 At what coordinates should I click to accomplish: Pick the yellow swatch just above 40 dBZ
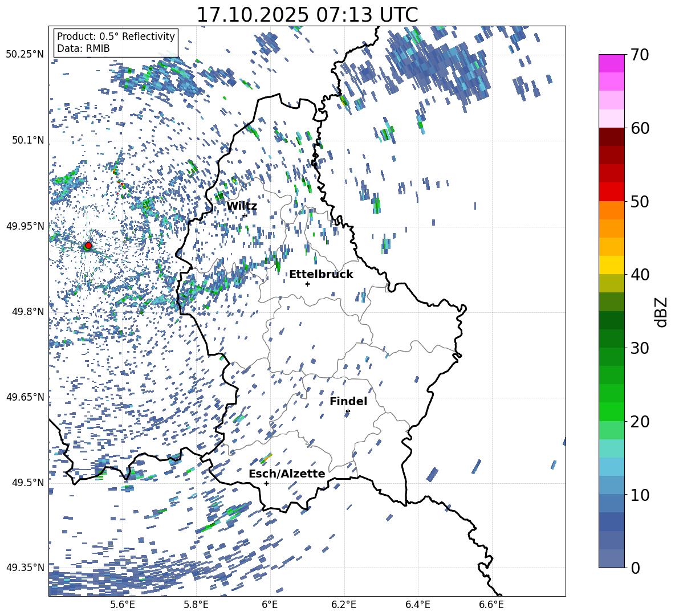point(611,265)
